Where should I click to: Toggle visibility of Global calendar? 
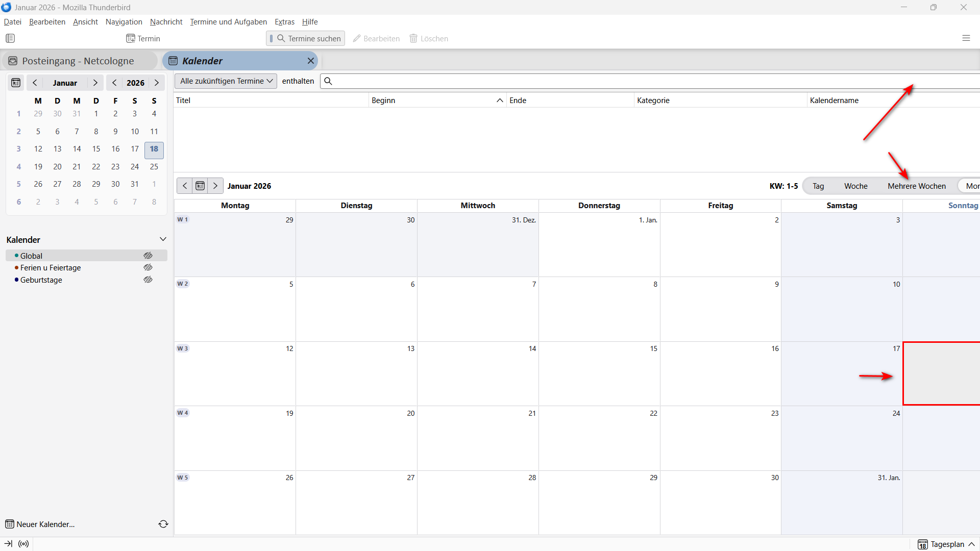[148, 256]
